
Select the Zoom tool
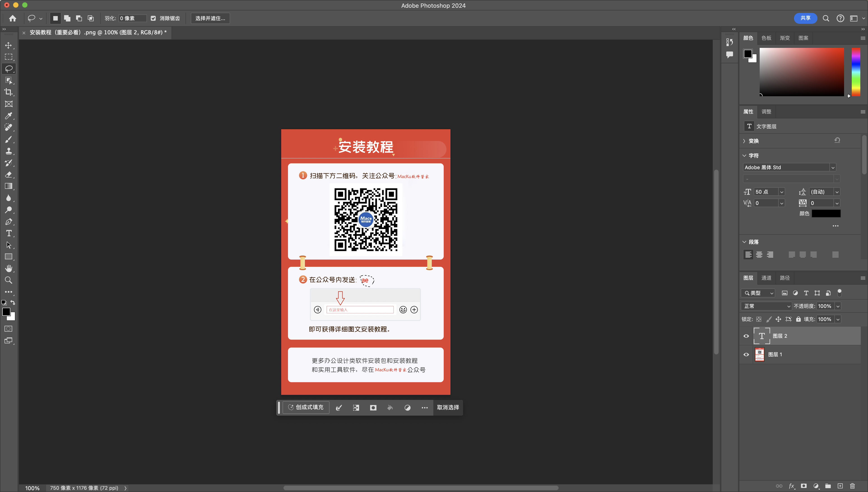click(x=8, y=280)
